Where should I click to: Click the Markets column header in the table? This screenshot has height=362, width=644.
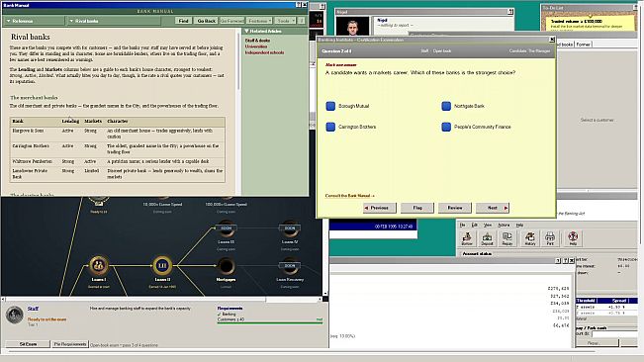click(93, 121)
